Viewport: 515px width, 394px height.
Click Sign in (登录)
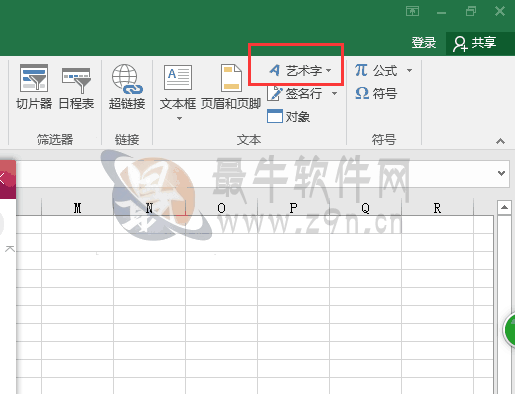(424, 43)
